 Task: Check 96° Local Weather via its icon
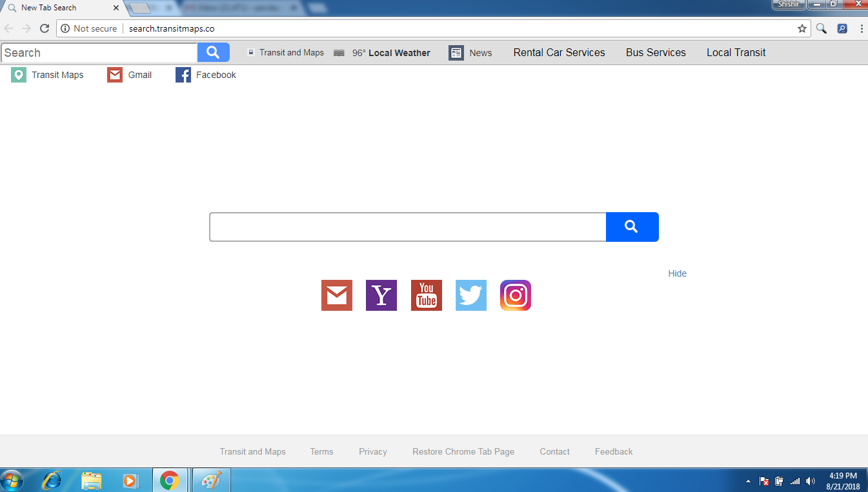click(339, 52)
